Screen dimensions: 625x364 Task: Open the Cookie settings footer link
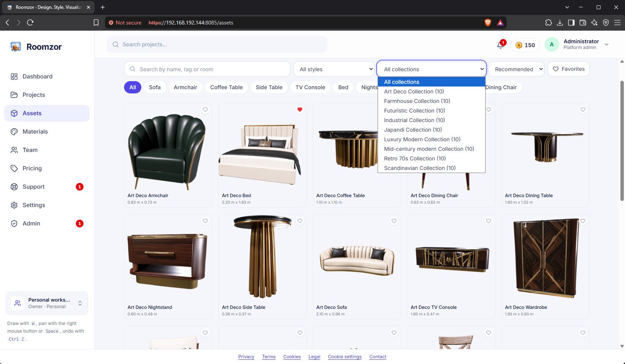click(345, 357)
